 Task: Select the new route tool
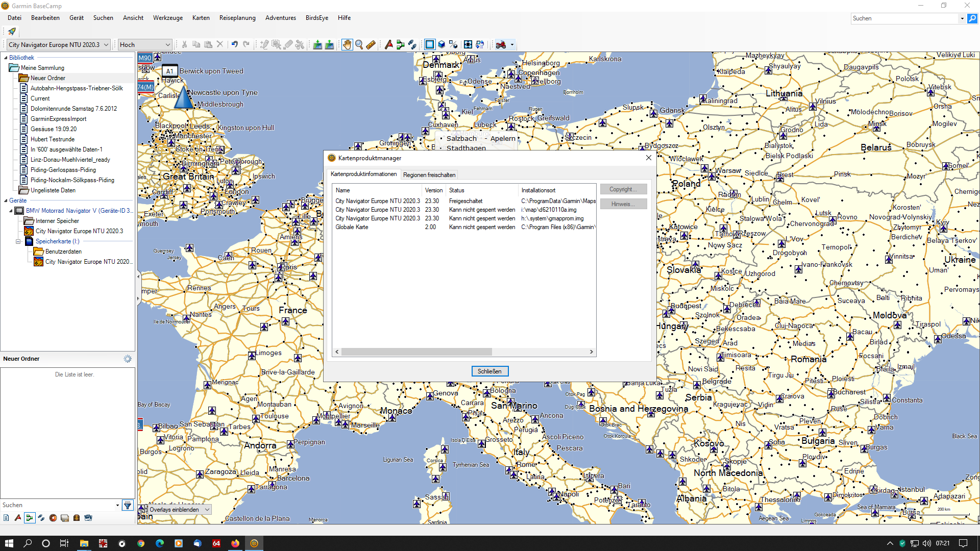point(401,45)
